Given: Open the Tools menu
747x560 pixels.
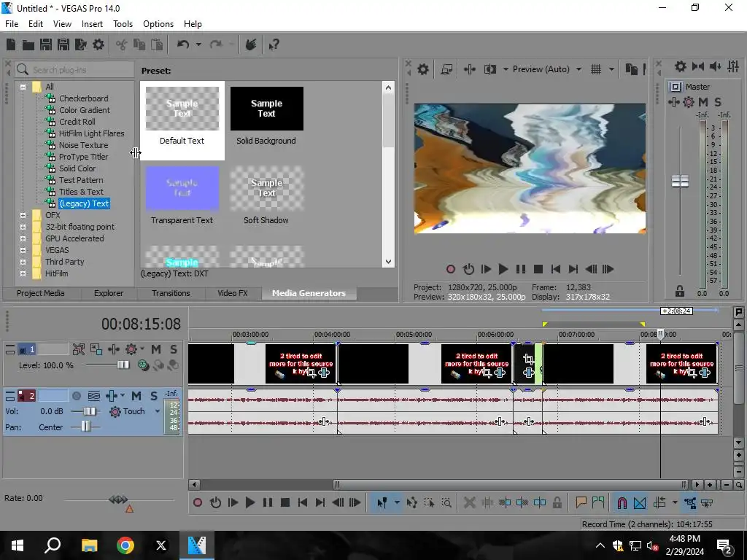Looking at the screenshot, I should 123,24.
